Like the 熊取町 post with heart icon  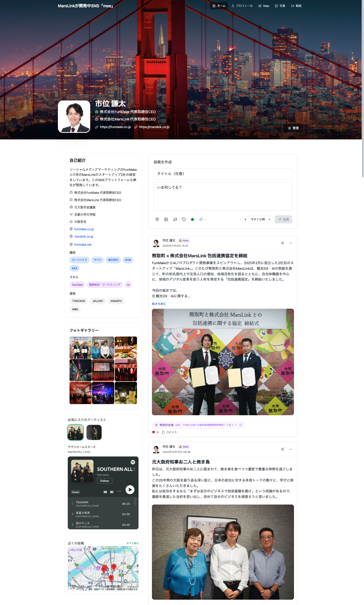pyautogui.click(x=153, y=432)
